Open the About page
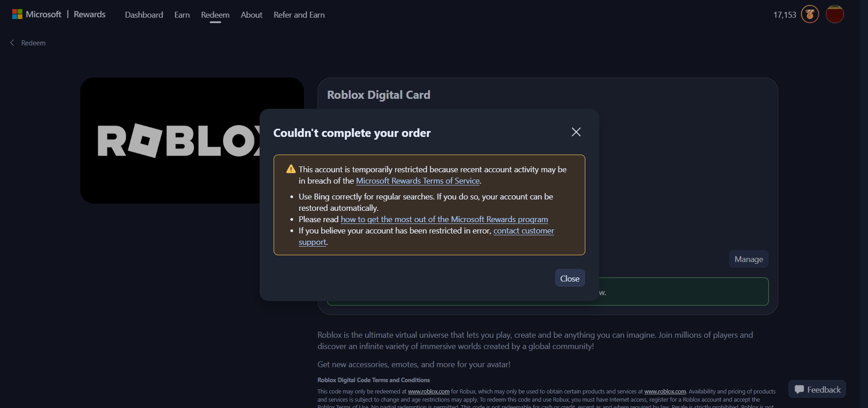The image size is (868, 408). coord(251,15)
